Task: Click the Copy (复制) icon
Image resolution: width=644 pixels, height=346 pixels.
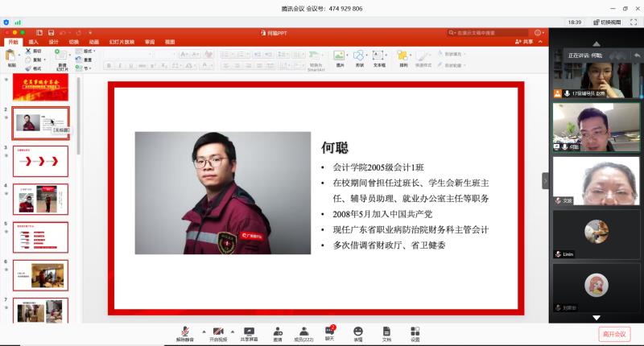Action: [28, 60]
